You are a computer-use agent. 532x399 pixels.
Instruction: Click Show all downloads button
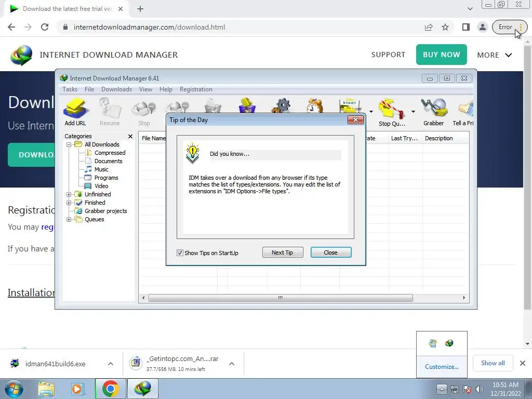pyautogui.click(x=493, y=363)
